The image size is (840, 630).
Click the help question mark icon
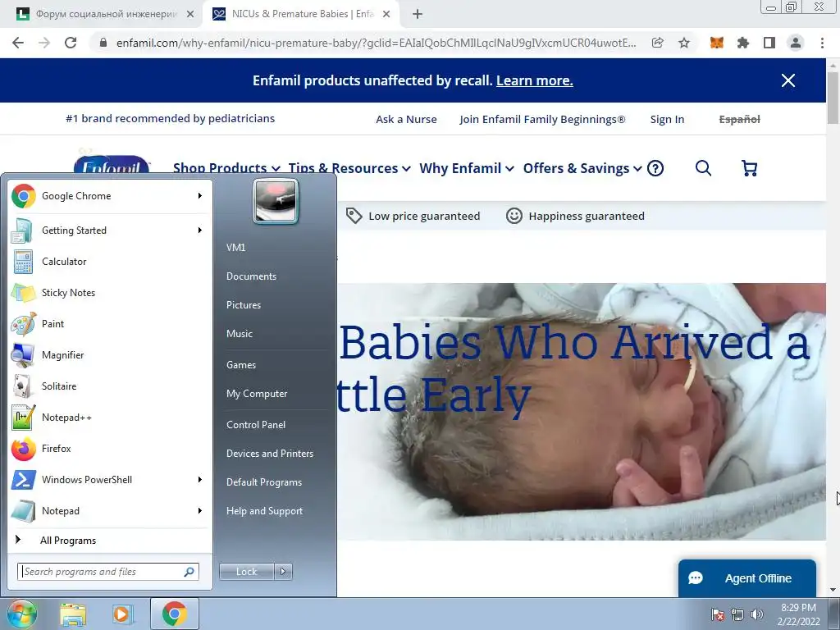655,168
